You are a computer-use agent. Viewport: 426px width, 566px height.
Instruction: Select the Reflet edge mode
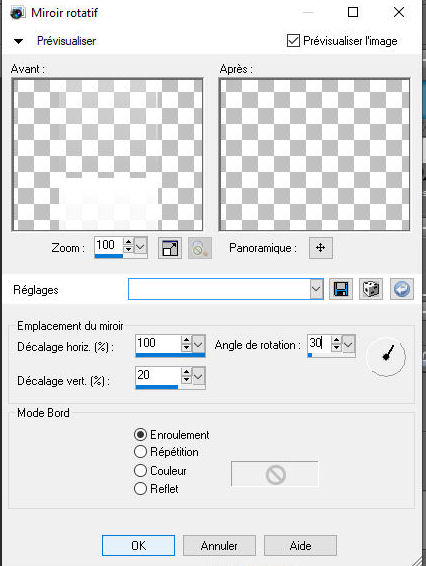(140, 488)
